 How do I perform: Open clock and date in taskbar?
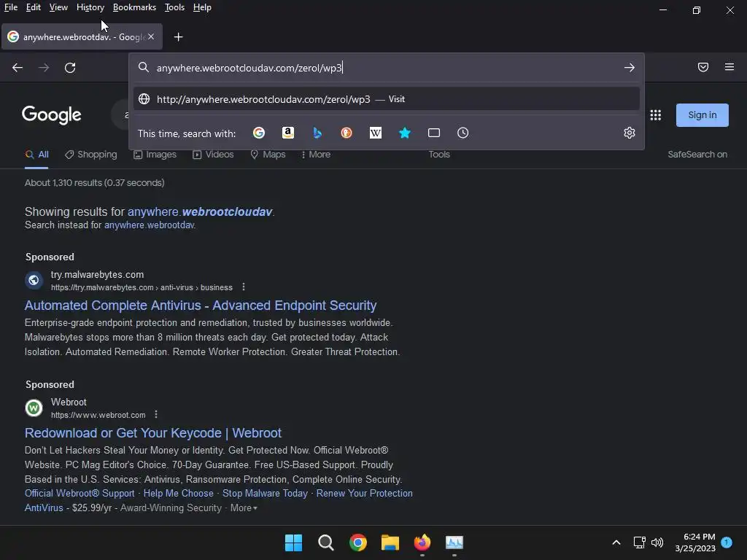[x=695, y=542]
